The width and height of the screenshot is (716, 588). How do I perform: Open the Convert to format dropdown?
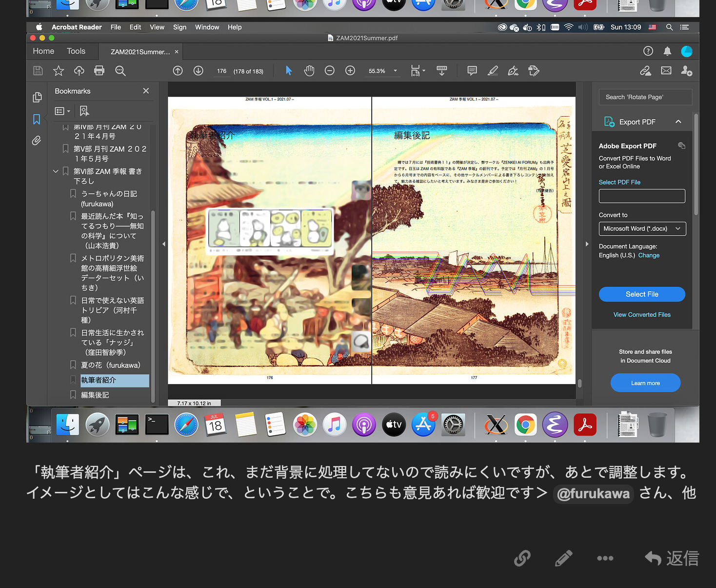[x=642, y=228]
